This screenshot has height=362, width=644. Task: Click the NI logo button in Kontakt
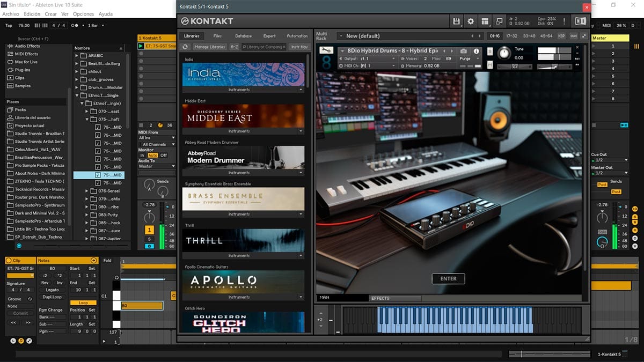click(x=580, y=21)
